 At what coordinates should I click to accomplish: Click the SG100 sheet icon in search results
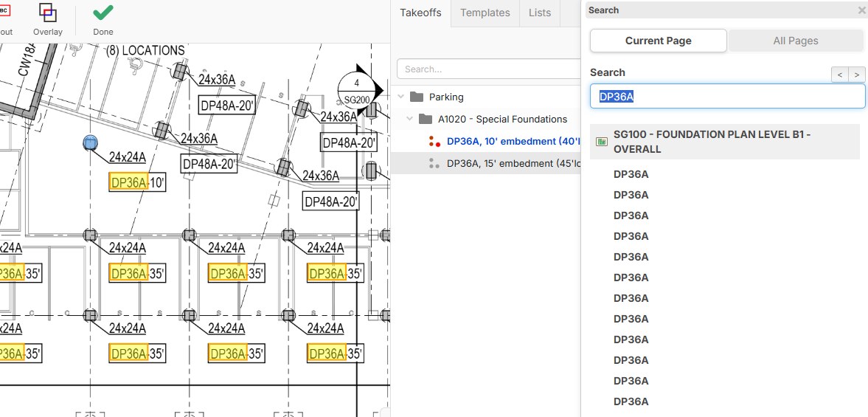pos(602,142)
